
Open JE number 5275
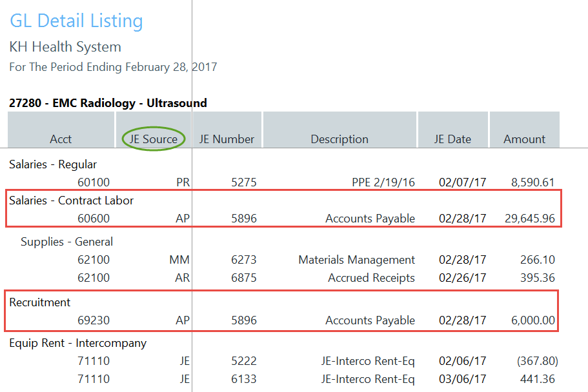(x=244, y=182)
